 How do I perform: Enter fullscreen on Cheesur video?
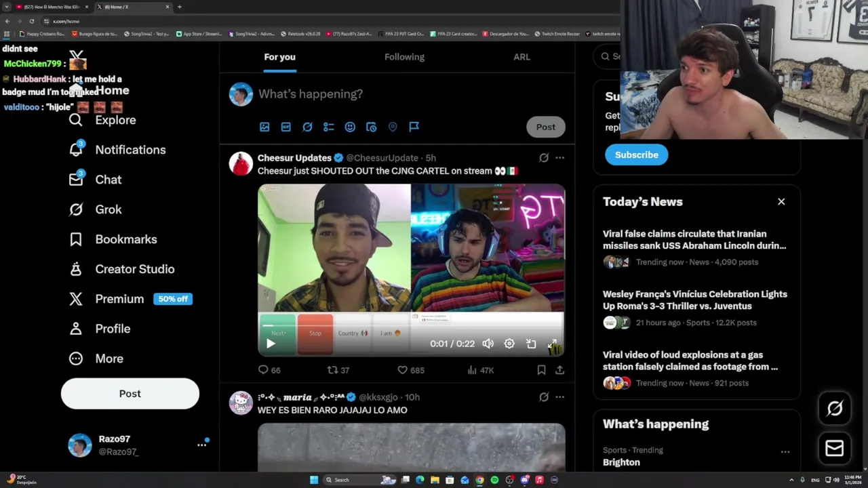pyautogui.click(x=553, y=344)
